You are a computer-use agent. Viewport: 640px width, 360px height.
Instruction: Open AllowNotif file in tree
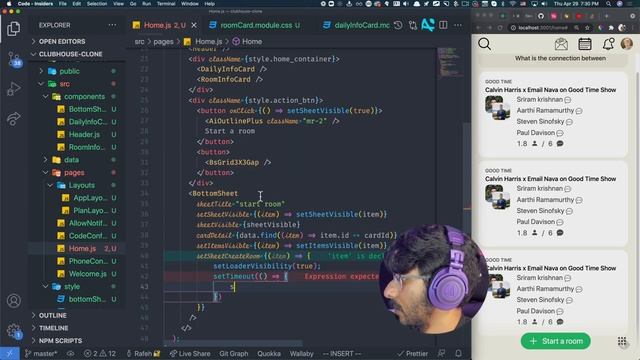[x=88, y=223]
